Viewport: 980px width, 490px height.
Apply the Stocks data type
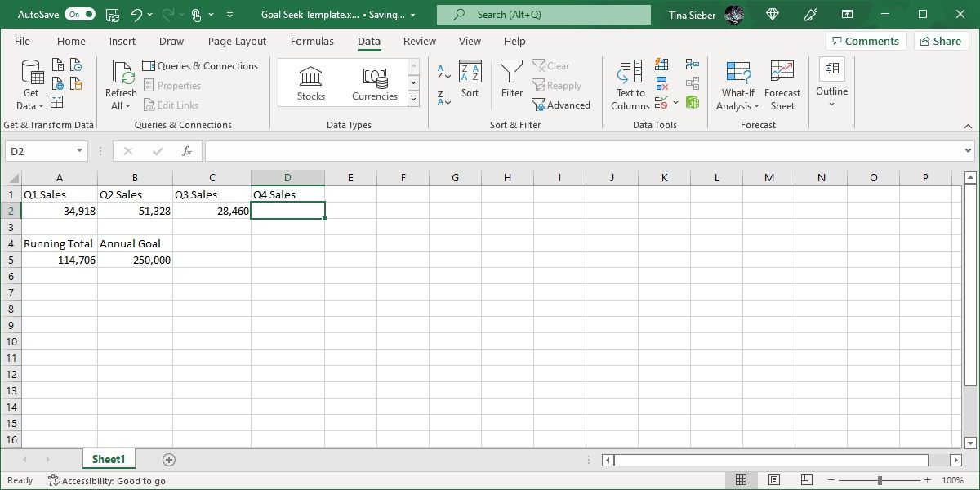(310, 82)
